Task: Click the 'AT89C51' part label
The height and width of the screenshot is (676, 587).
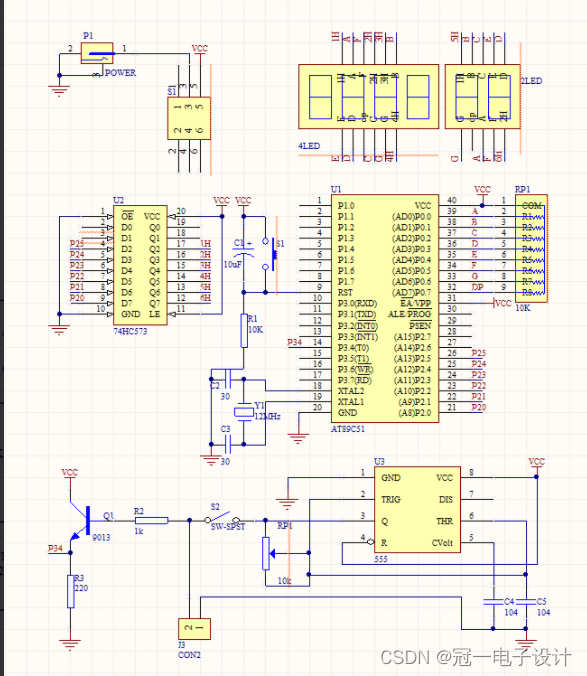Action: [x=348, y=429]
